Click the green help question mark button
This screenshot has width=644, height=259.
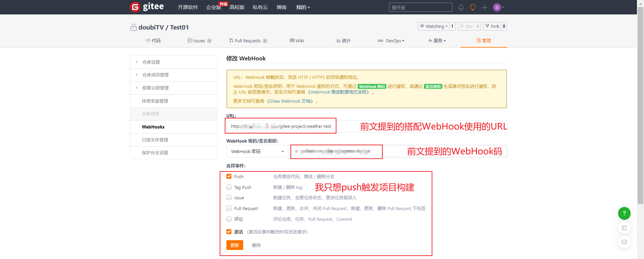click(624, 213)
